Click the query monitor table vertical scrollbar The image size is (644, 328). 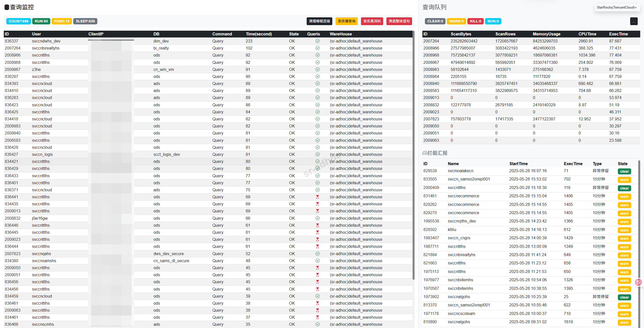413,155
